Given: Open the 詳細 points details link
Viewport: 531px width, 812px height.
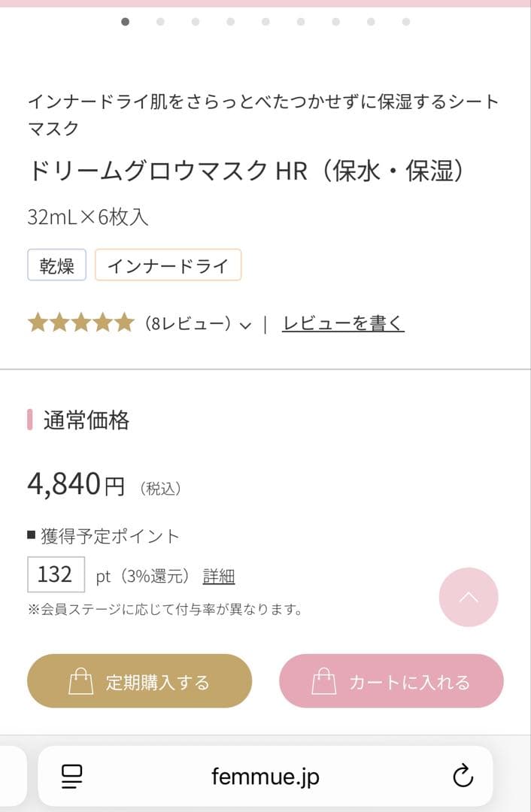Looking at the screenshot, I should (x=219, y=577).
